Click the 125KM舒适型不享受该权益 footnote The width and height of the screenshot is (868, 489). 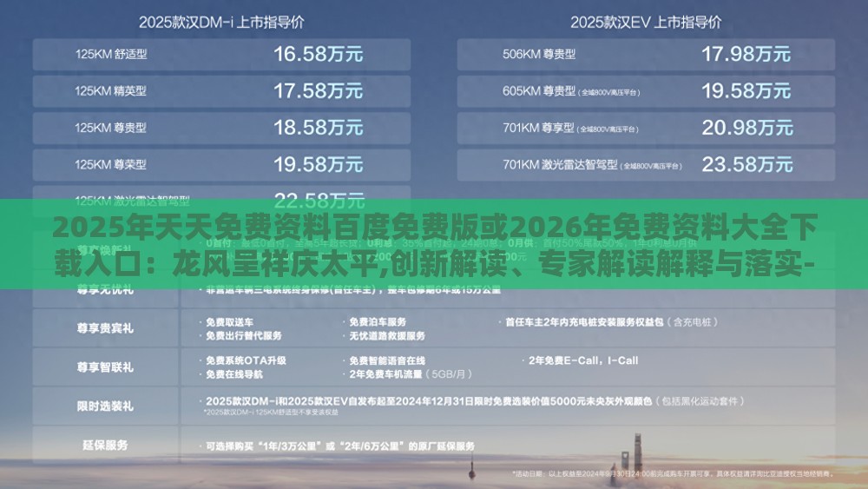[271, 413]
